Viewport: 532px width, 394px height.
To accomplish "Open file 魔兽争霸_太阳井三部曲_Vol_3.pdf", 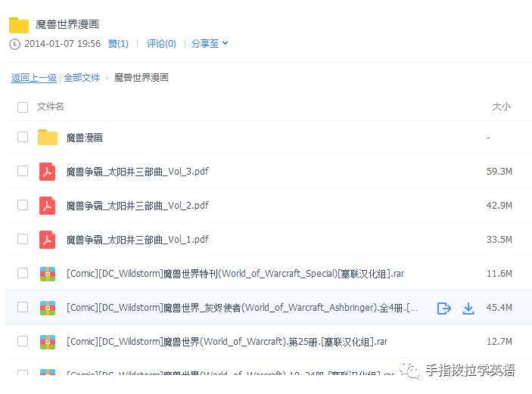I will (138, 172).
